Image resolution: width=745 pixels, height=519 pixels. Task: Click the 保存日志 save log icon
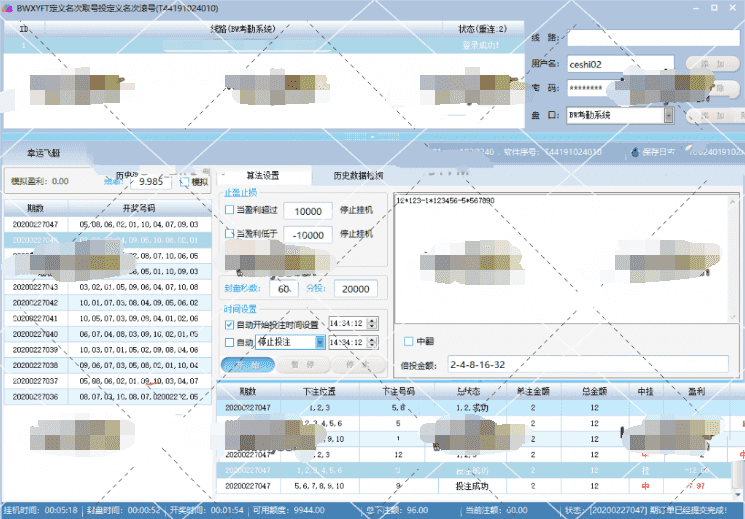click(x=635, y=152)
